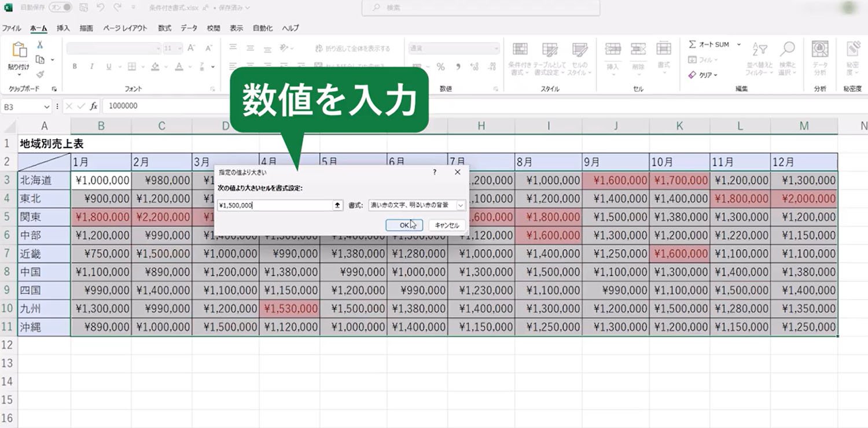This screenshot has width=868, height=428.
Task: Open the ヘルプ ribbon tab
Action: click(x=290, y=28)
